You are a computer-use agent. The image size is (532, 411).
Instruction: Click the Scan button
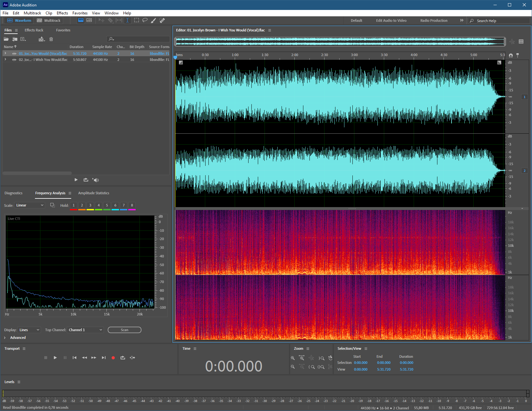[124, 330]
